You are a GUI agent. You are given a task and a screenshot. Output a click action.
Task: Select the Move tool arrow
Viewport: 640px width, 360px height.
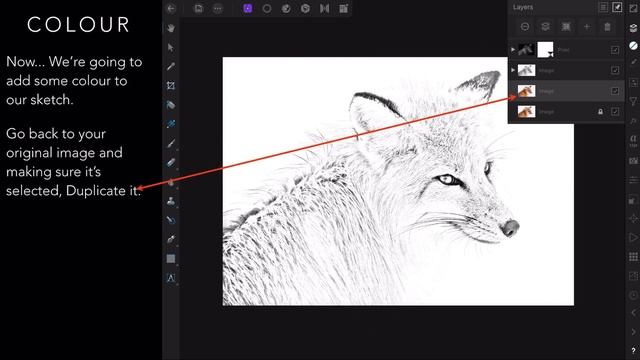click(x=171, y=47)
